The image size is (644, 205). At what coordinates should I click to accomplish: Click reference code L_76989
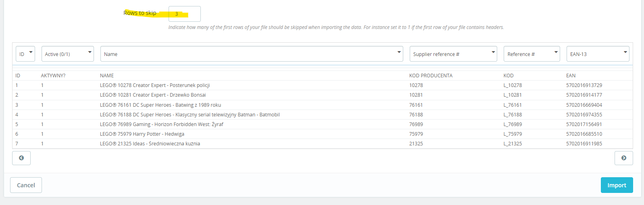(513, 124)
